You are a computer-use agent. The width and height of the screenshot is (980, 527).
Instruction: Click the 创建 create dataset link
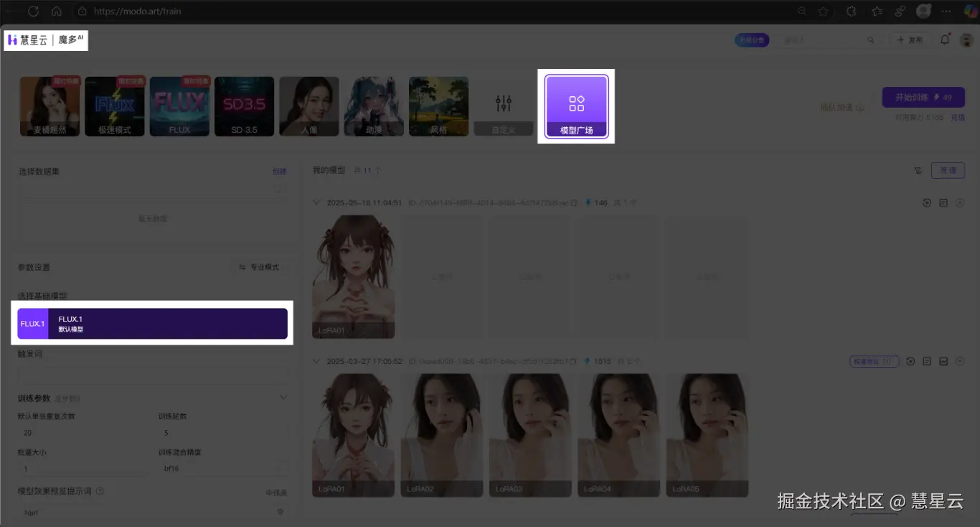(x=280, y=171)
